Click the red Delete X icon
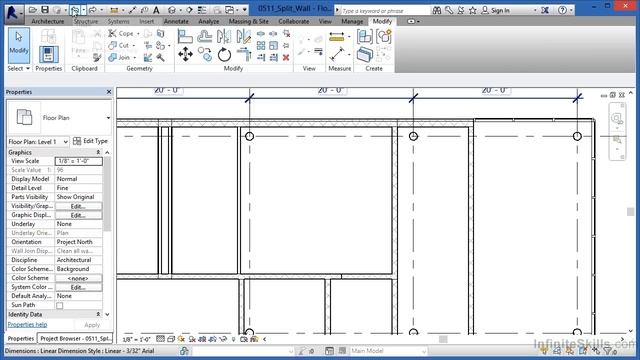 (x=286, y=58)
